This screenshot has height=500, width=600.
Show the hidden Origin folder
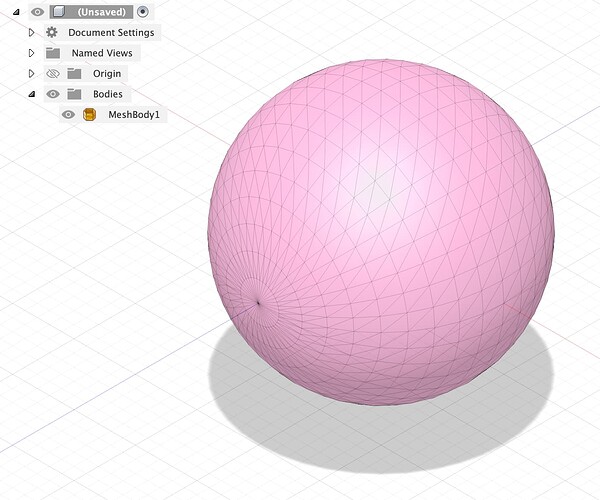click(x=53, y=73)
